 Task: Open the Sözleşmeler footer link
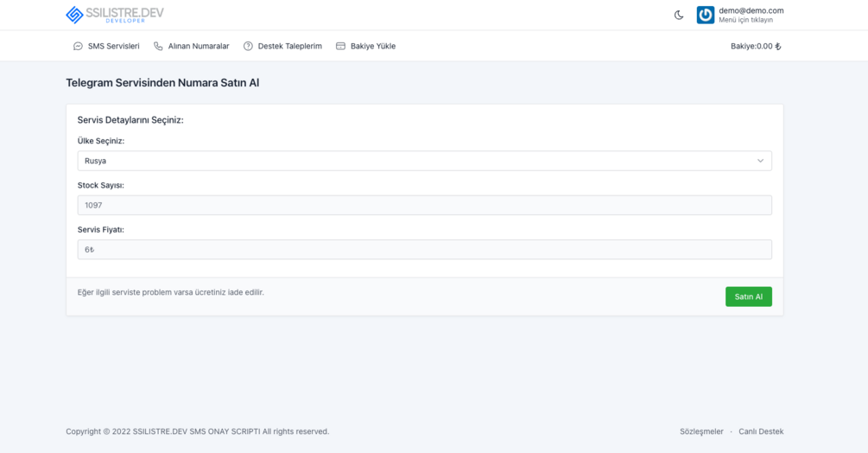click(701, 431)
